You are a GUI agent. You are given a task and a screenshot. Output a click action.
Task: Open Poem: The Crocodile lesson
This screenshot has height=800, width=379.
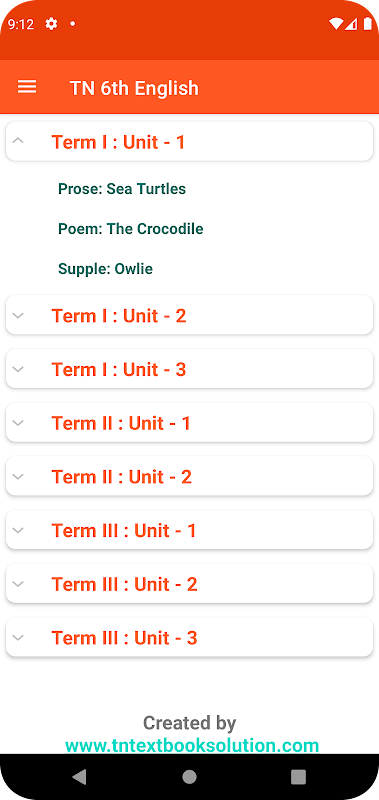click(131, 229)
